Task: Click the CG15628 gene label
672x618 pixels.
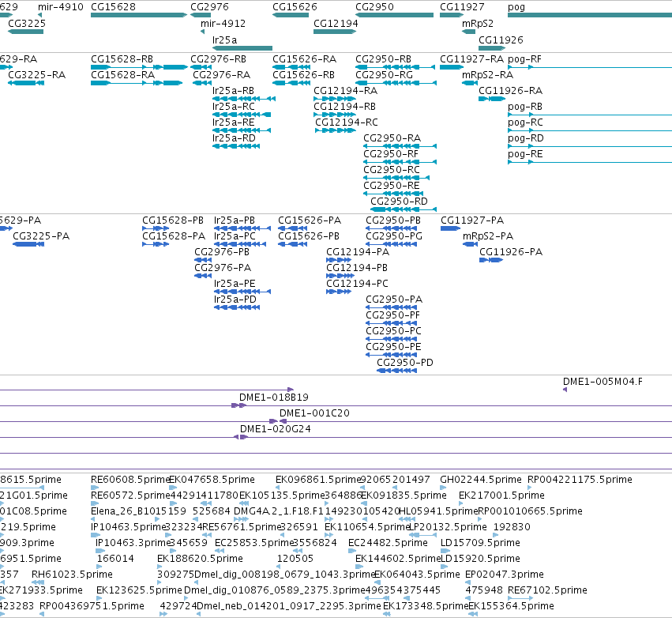Action: coord(113,7)
